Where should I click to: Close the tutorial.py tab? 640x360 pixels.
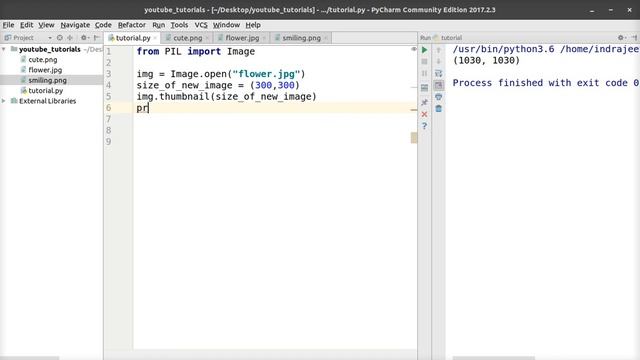[155, 38]
